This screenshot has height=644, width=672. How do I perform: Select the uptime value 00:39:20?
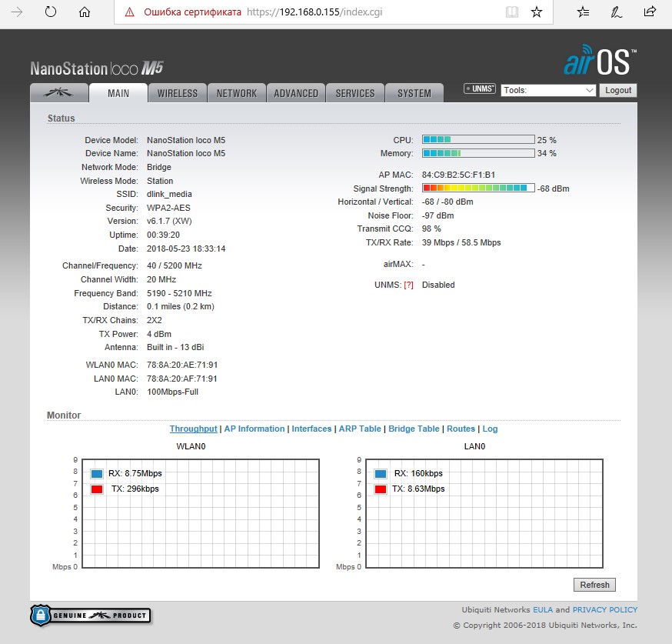163,235
